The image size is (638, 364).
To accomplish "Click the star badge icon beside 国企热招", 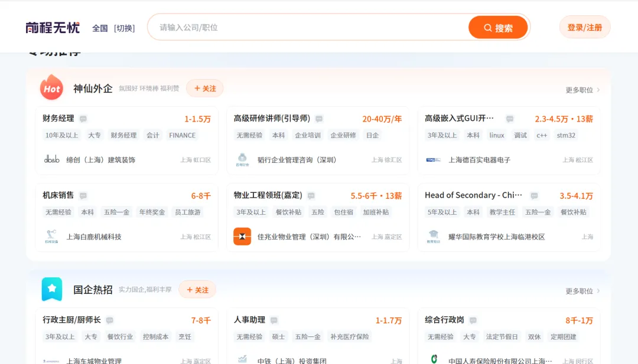I will [51, 289].
